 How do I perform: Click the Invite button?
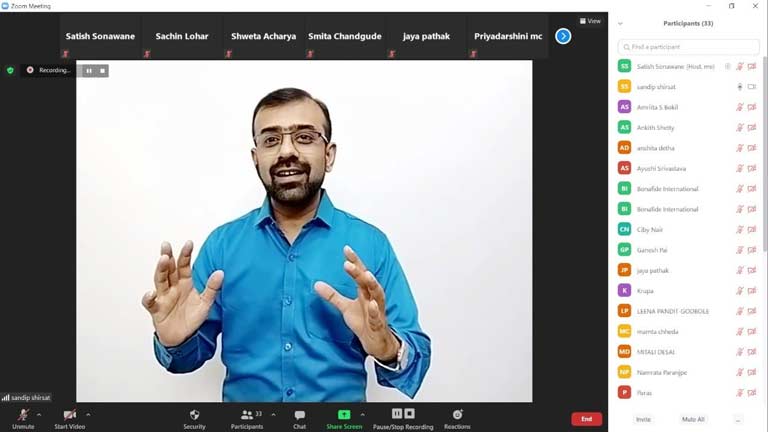click(643, 419)
